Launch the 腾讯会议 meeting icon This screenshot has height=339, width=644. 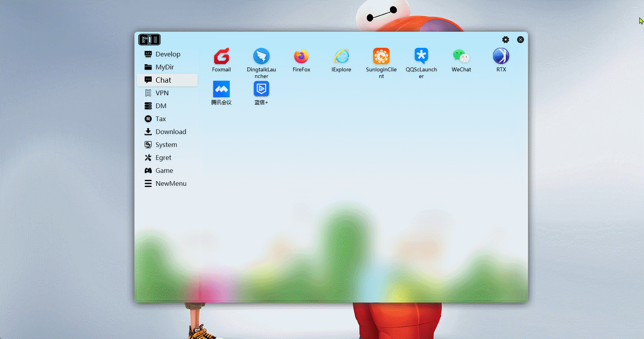pos(221,89)
